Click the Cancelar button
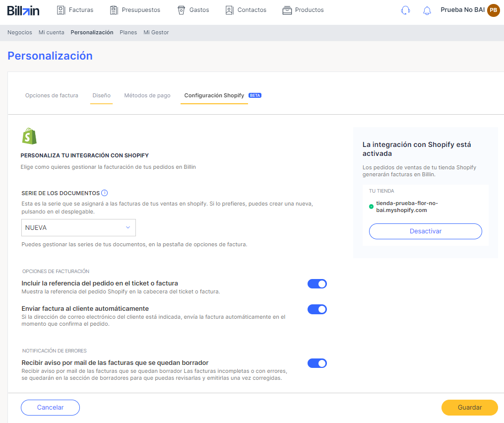504x423 pixels. tap(50, 408)
